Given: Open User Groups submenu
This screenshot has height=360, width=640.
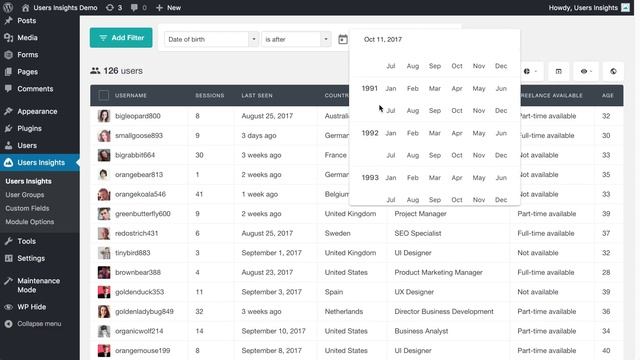Looking at the screenshot, I should pos(24,195).
